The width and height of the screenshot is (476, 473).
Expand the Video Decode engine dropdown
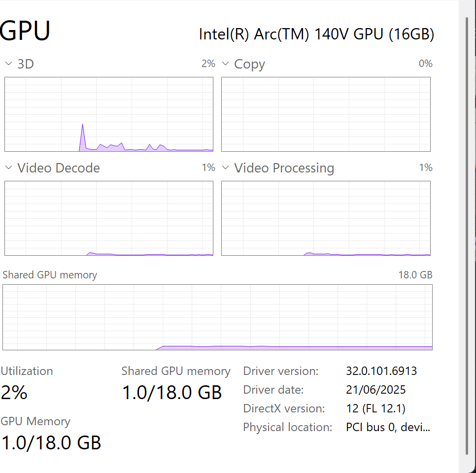coord(8,168)
